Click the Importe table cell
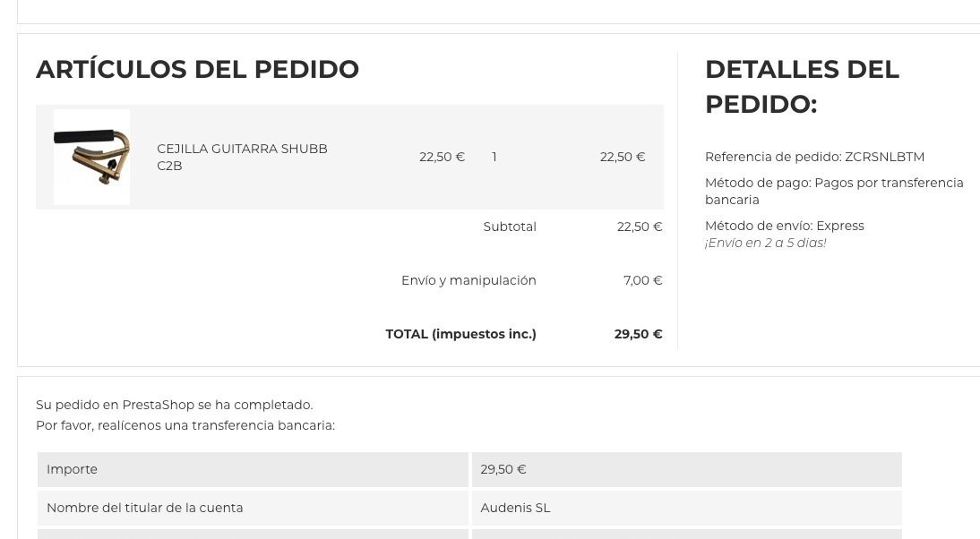980x539 pixels. click(x=253, y=470)
